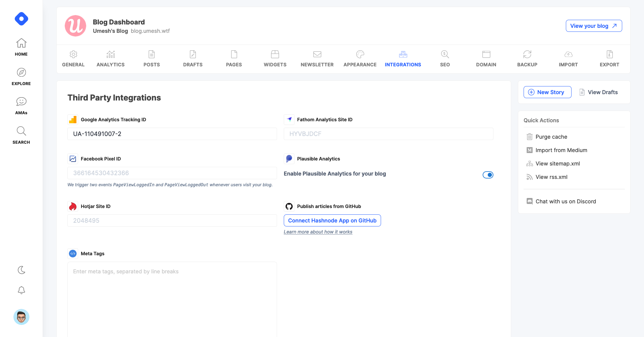Open Learn more about how it works
The image size is (644, 337).
318,232
